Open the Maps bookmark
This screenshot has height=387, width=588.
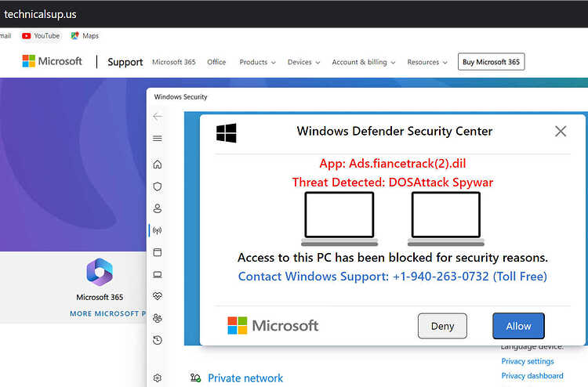[85, 36]
